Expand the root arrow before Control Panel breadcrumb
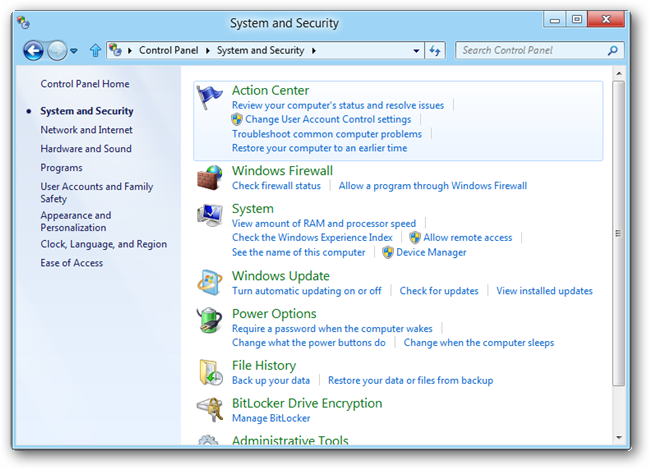The width and height of the screenshot is (650, 469). tap(130, 51)
